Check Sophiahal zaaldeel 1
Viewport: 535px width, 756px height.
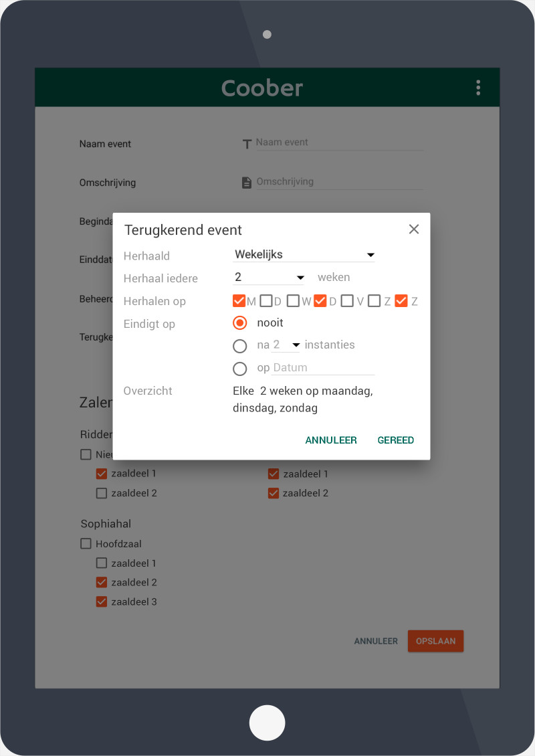(x=101, y=563)
